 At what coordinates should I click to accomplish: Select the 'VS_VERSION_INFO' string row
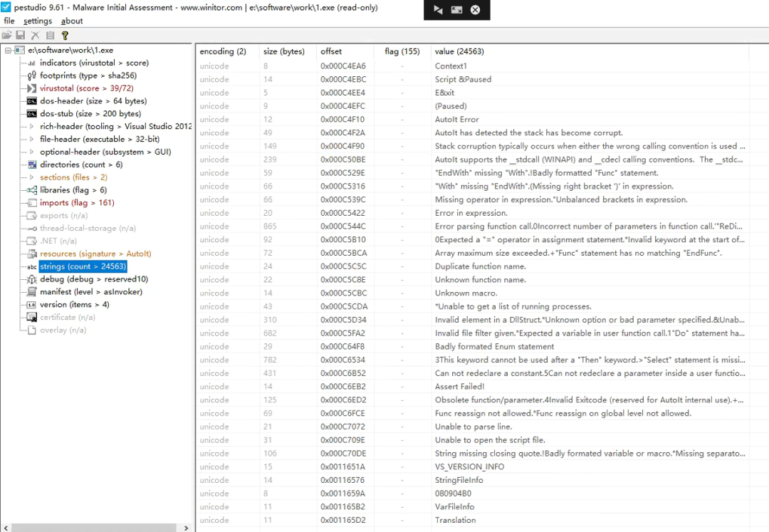tap(472, 466)
